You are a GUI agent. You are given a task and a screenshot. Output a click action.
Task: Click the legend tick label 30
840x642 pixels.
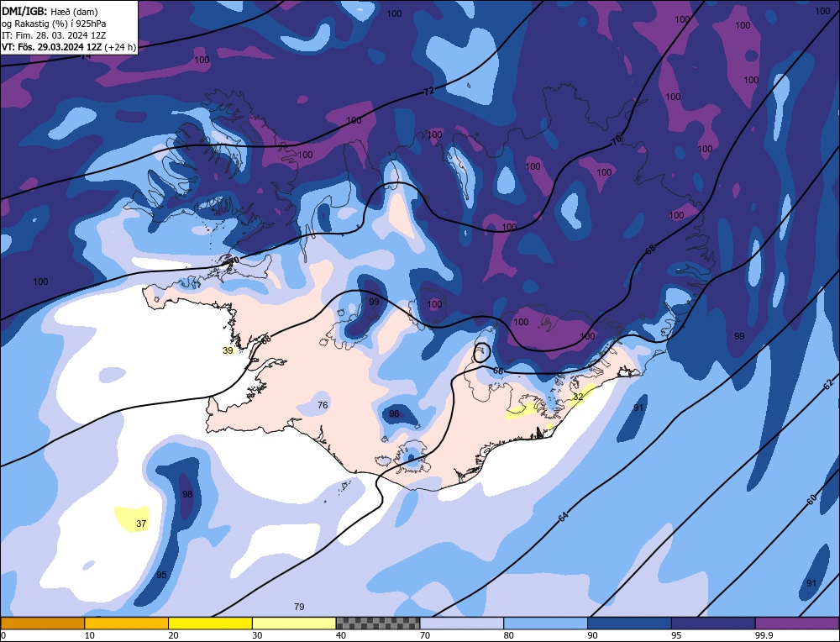(257, 635)
